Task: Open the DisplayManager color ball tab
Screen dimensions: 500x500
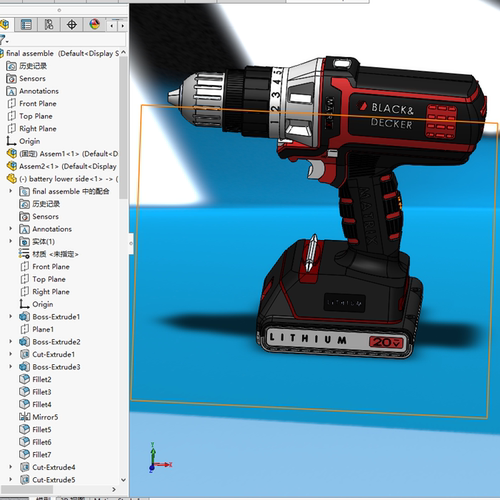Action: click(95, 24)
